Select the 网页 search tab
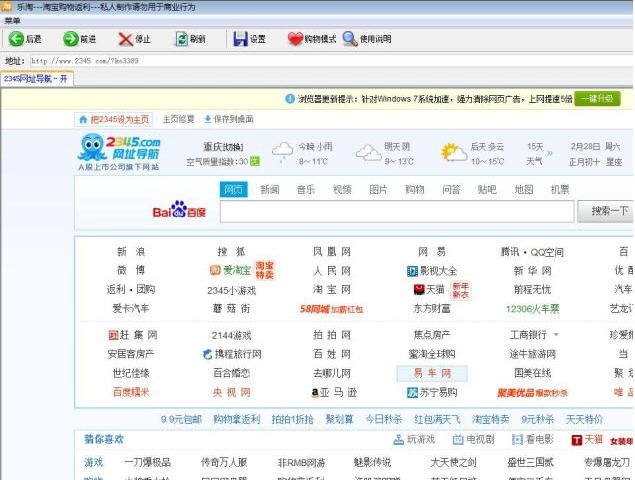635x480 pixels. (234, 189)
